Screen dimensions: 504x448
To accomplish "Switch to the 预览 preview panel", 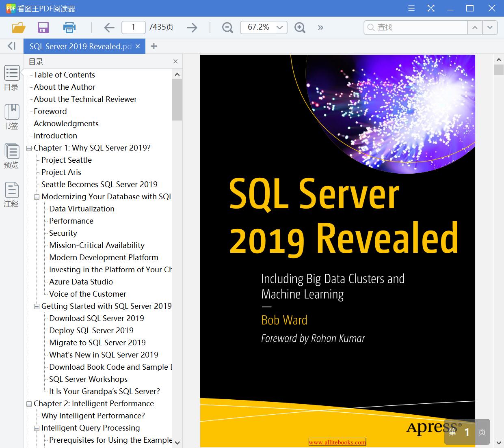I will tap(12, 155).
